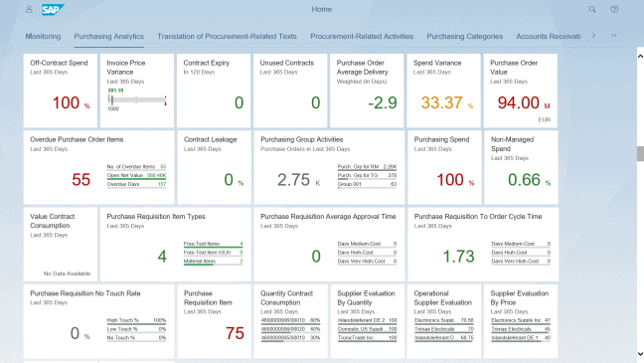Open Purchase Order Average Delivery tile
This screenshot has height=363, width=644.
point(367,91)
